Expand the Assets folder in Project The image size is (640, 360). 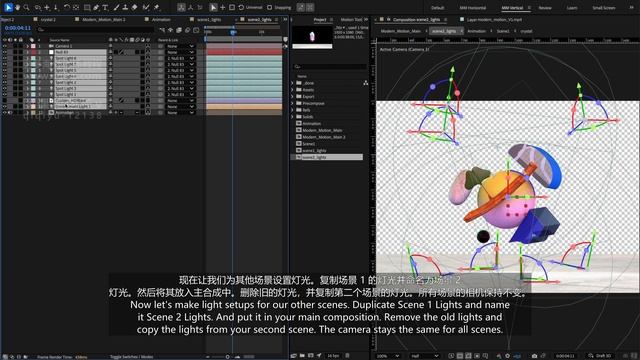[292, 90]
